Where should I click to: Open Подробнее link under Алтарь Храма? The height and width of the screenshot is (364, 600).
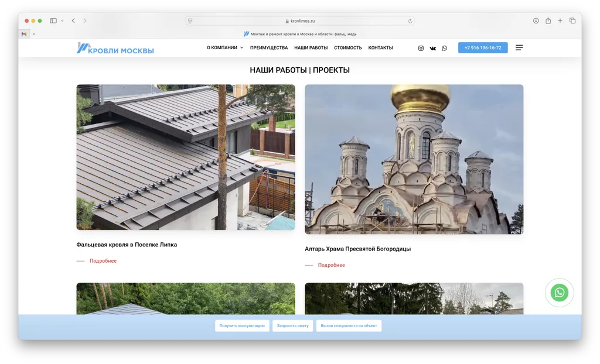click(x=332, y=265)
